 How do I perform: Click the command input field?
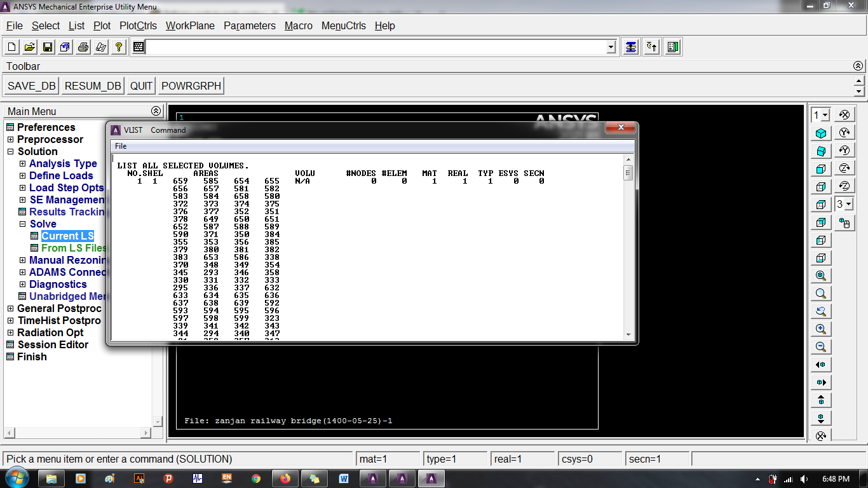tap(376, 47)
